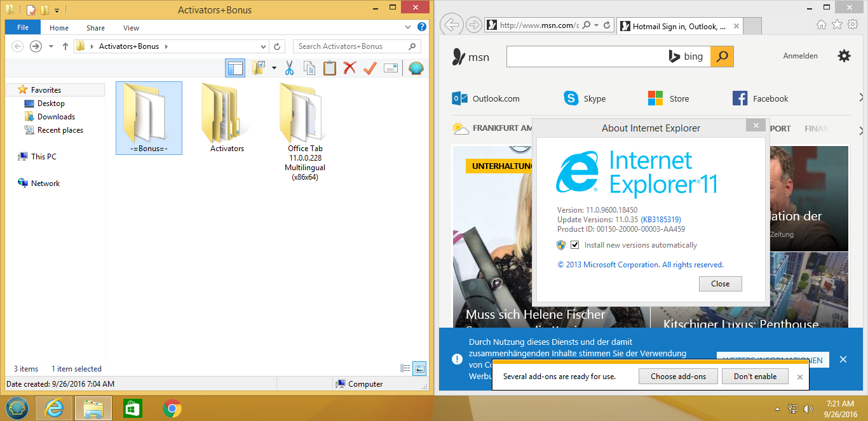This screenshot has height=421, width=868.
Task: Open the Store shortcut on MSN
Action: pos(668,98)
